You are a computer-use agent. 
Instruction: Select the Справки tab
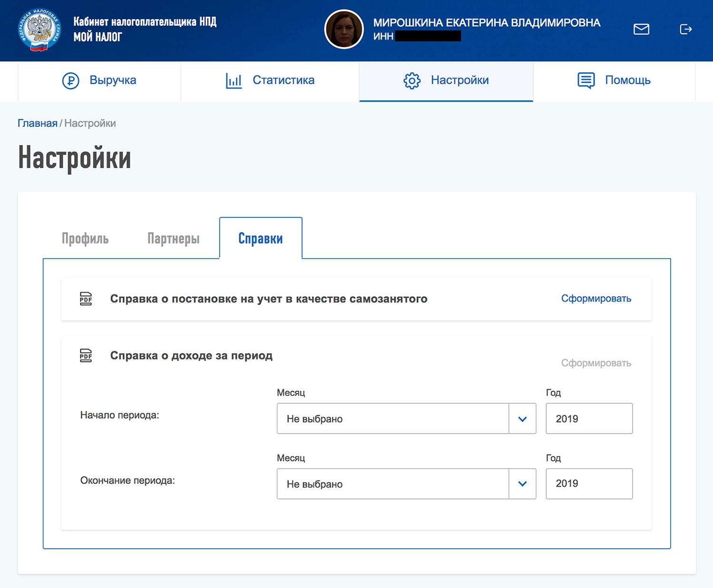pos(260,239)
